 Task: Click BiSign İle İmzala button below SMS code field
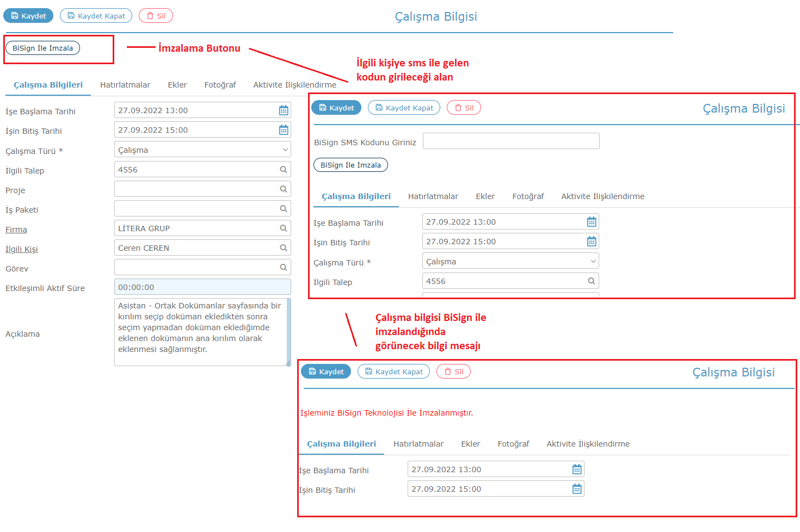tap(350, 165)
